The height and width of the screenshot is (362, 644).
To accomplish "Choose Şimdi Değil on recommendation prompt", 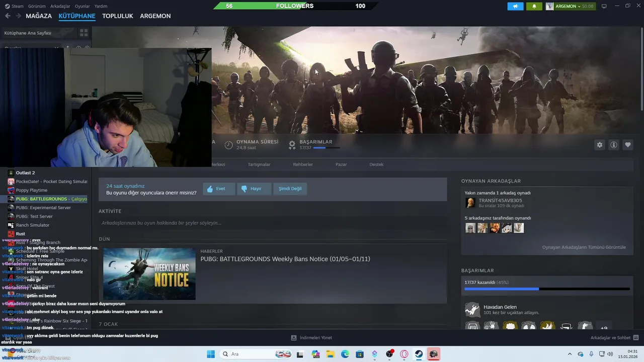I will (290, 189).
